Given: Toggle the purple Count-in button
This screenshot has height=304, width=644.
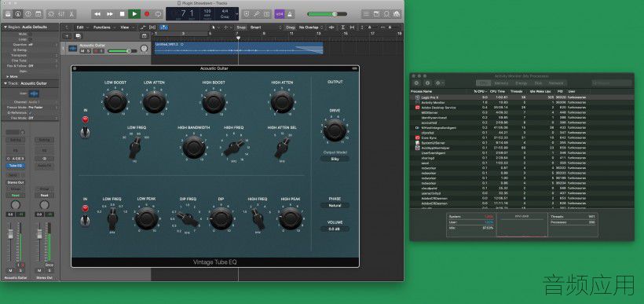Looking at the screenshot, I should click(x=280, y=14).
